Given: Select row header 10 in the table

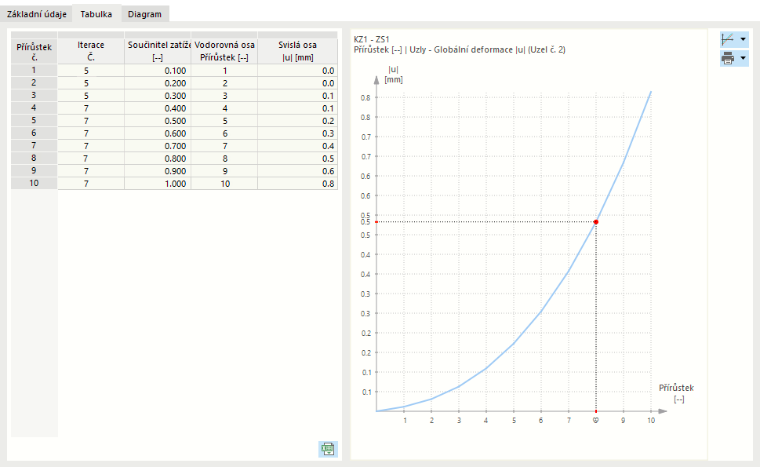Looking at the screenshot, I should pyautogui.click(x=34, y=183).
